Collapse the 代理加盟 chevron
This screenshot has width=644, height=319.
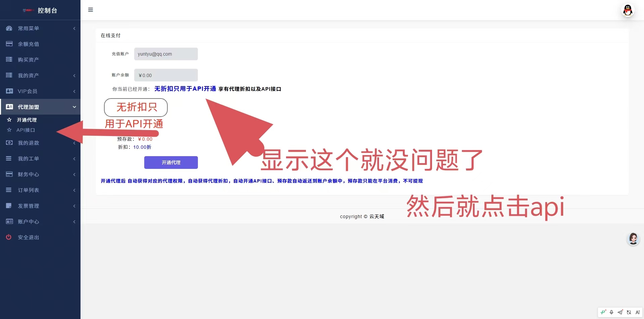pos(74,107)
